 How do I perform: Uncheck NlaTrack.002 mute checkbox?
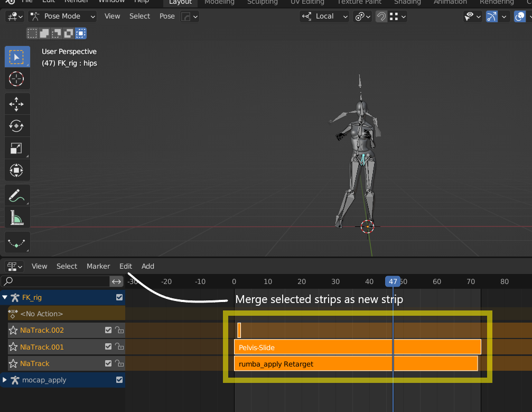pos(108,330)
